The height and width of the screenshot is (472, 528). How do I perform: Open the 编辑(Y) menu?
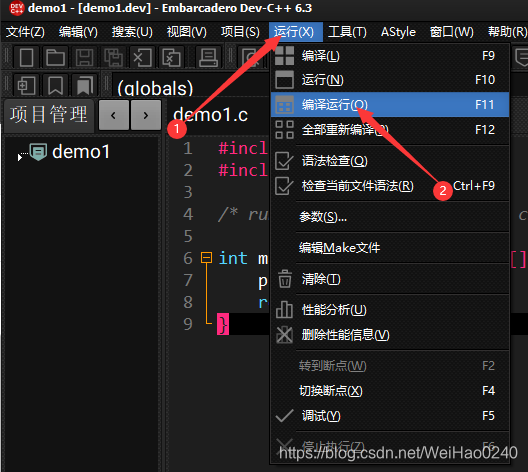pyautogui.click(x=78, y=32)
